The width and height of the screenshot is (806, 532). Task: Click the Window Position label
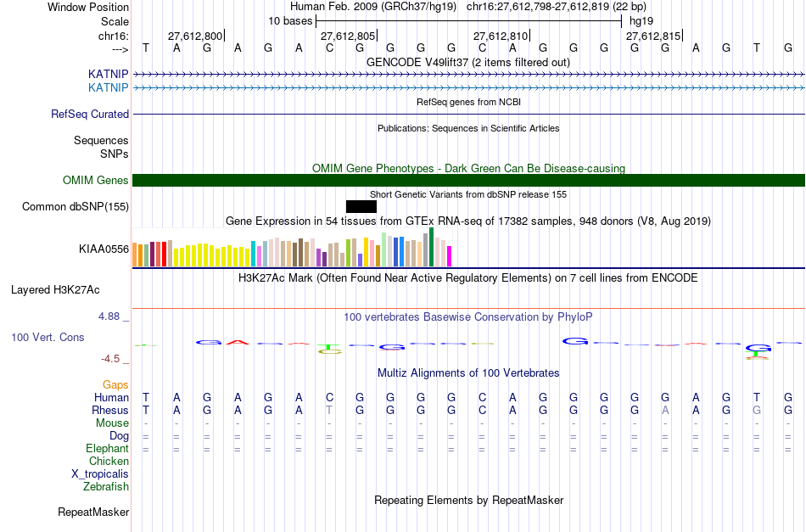88,7
